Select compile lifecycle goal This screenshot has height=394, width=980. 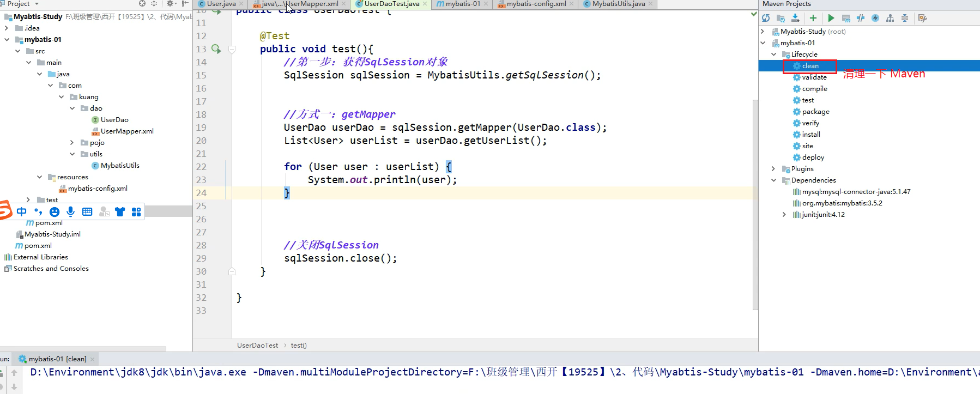(x=810, y=88)
